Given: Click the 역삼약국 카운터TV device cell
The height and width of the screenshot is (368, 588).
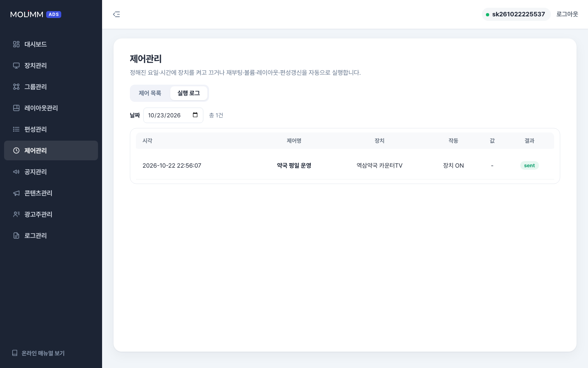Looking at the screenshot, I should 380,166.
